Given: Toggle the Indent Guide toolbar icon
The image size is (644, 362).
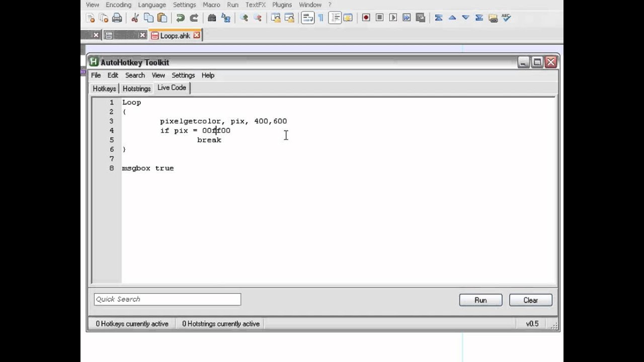Looking at the screenshot, I should coord(335,18).
